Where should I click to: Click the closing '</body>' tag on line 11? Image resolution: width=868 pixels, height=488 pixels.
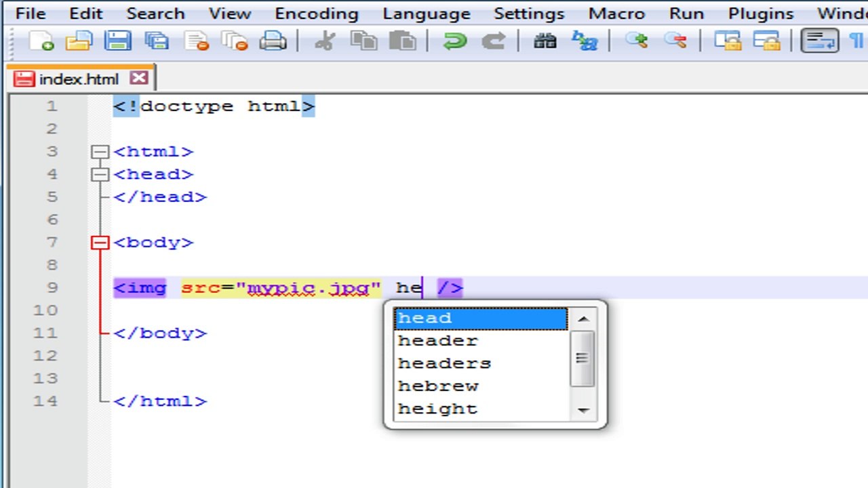click(160, 333)
